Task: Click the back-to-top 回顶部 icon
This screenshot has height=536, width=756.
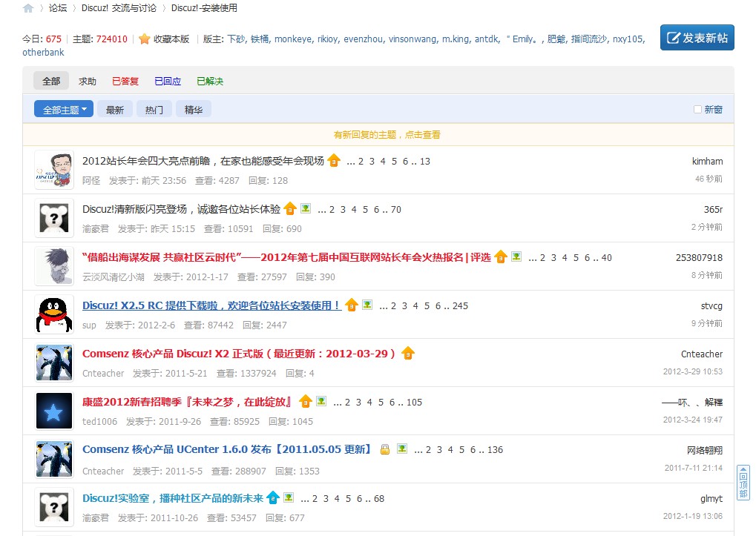Action: point(743,483)
